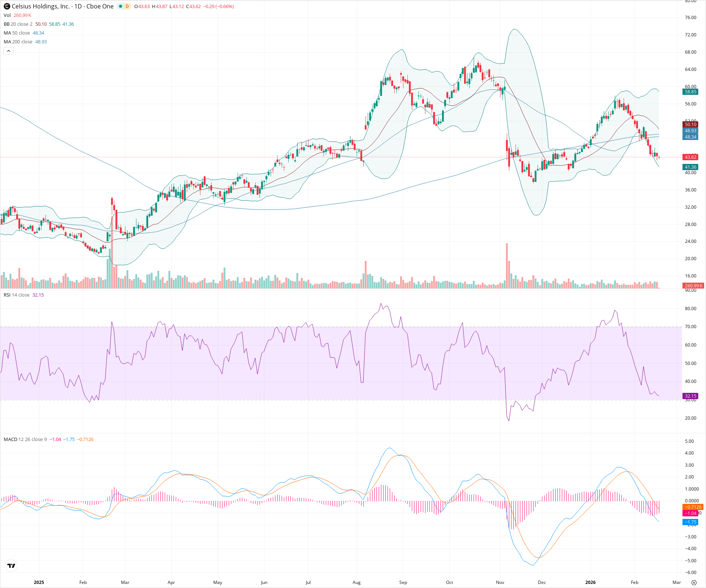Click the 2026 label on the time axis
Screen dimensions: 706x588
[591, 582]
